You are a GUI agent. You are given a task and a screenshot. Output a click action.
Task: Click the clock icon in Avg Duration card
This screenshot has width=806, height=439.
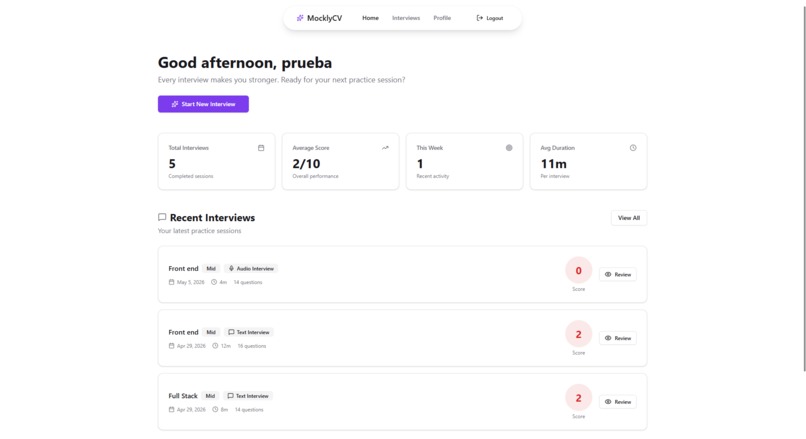(x=633, y=148)
